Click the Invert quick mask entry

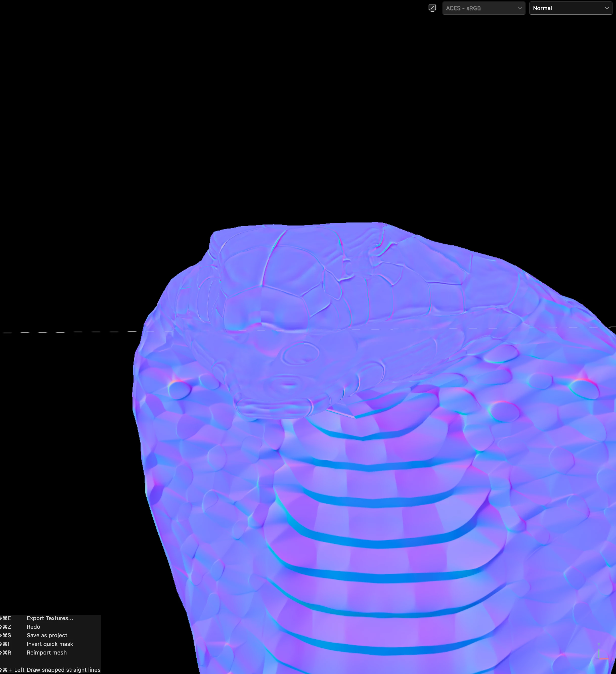point(50,644)
